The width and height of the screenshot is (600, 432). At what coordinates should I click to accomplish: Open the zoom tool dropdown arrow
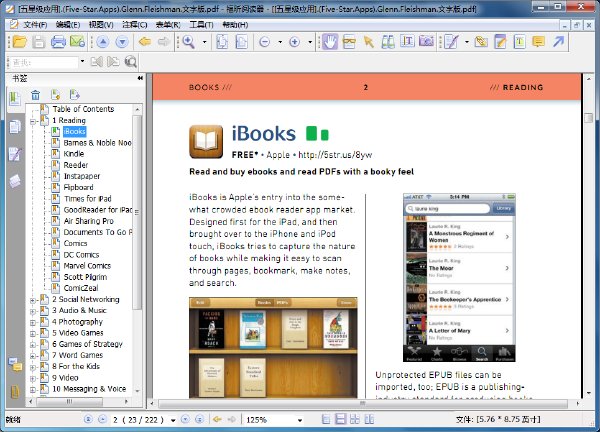[x=204, y=42]
